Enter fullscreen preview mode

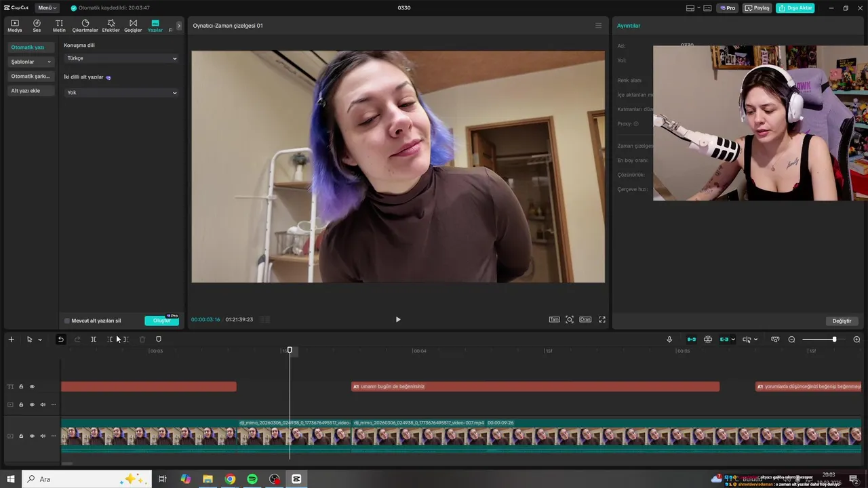pos(602,319)
